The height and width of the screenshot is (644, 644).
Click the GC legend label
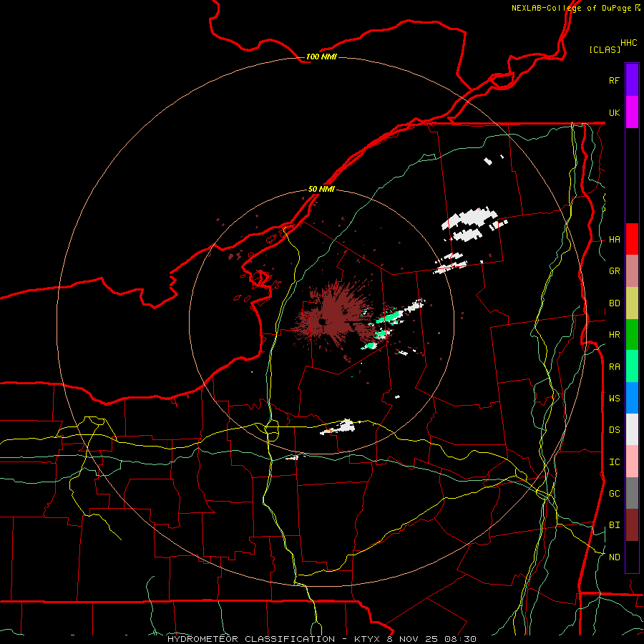point(614,494)
